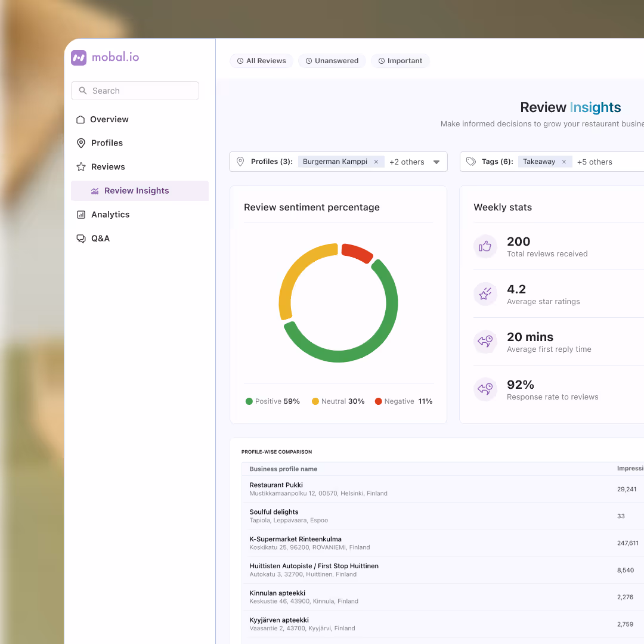Viewport: 644px width, 644px height.
Task: Click the red Negative donut segment
Action: click(x=357, y=252)
